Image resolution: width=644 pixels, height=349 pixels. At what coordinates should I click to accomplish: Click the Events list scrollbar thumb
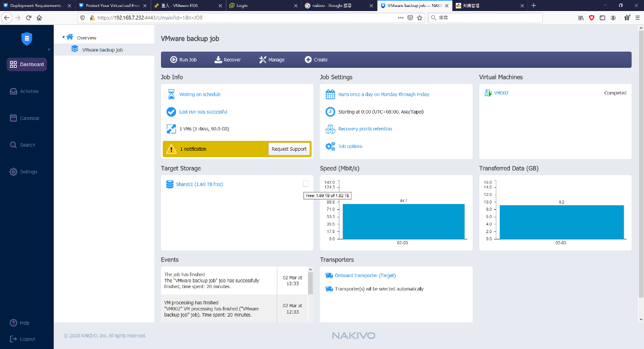(x=310, y=283)
